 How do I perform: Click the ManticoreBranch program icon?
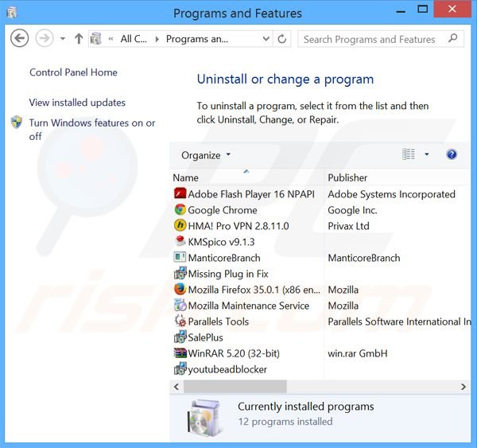[x=180, y=257]
